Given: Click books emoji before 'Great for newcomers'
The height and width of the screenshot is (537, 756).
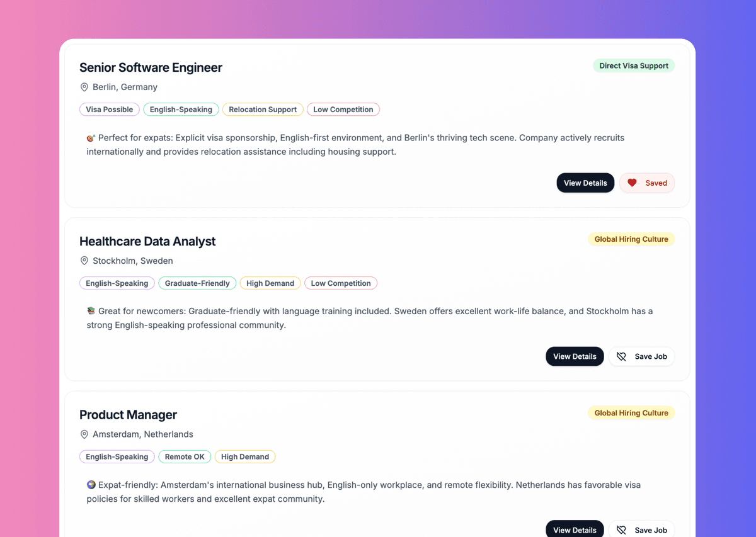Looking at the screenshot, I should pos(91,311).
